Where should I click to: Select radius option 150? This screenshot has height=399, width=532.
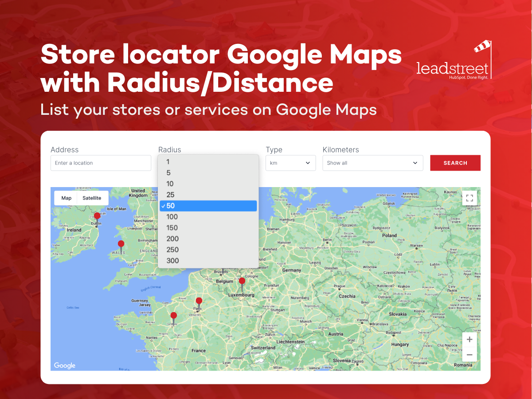[208, 227]
